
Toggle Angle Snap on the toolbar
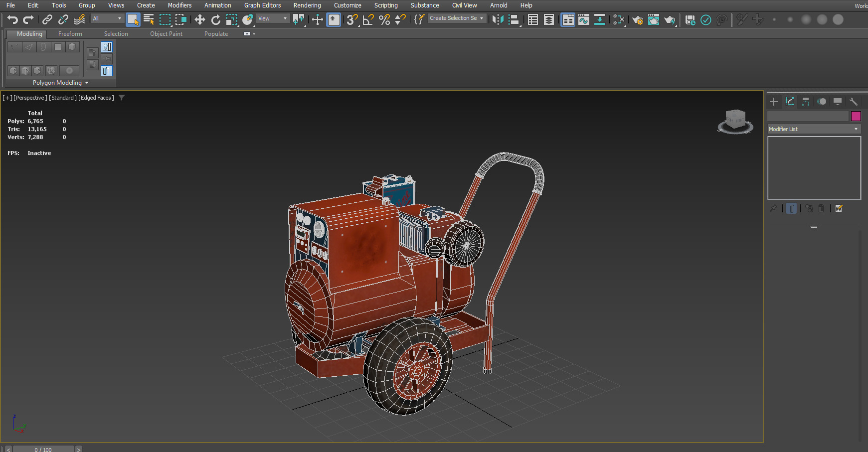click(368, 19)
